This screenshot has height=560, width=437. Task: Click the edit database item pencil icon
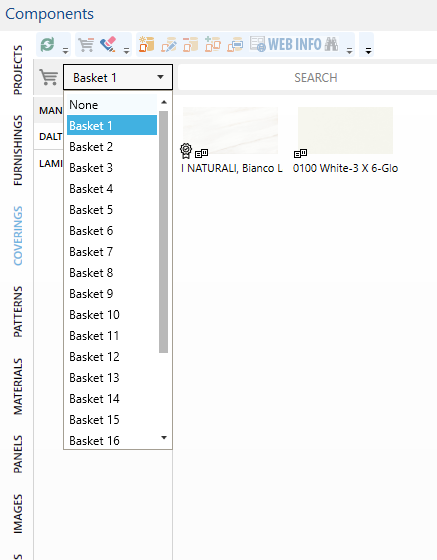click(169, 45)
